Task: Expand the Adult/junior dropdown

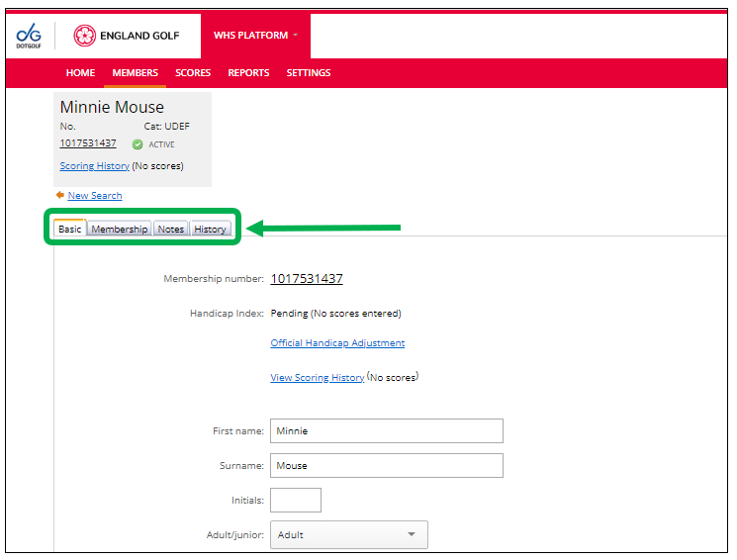Action: [x=349, y=534]
